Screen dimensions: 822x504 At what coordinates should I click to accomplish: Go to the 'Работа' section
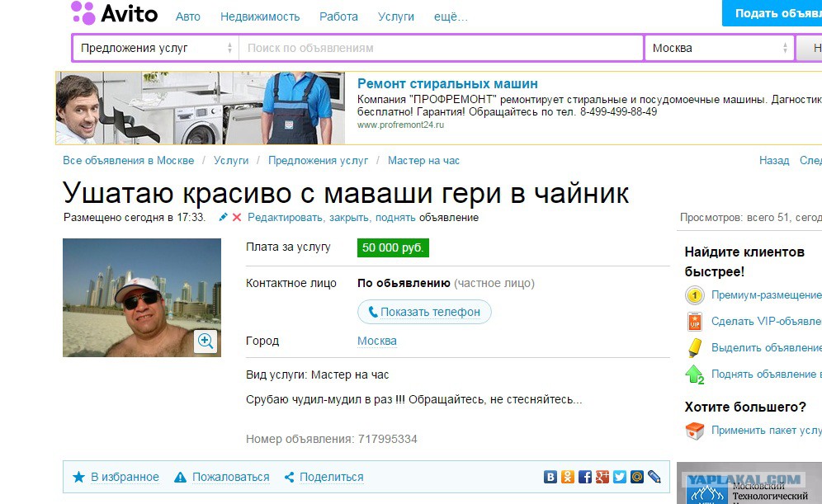(338, 16)
